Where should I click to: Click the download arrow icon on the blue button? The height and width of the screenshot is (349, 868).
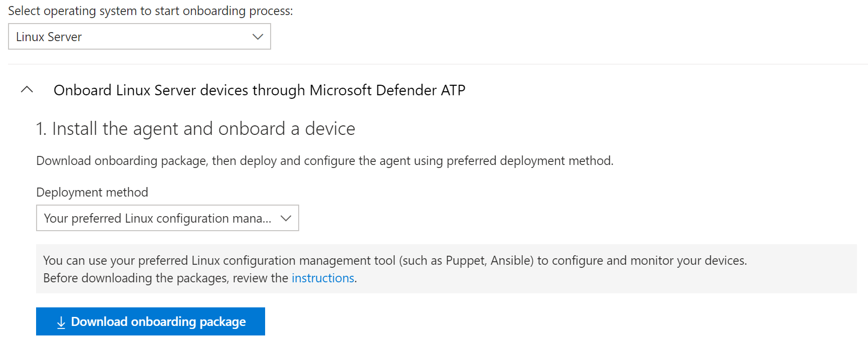point(61,322)
